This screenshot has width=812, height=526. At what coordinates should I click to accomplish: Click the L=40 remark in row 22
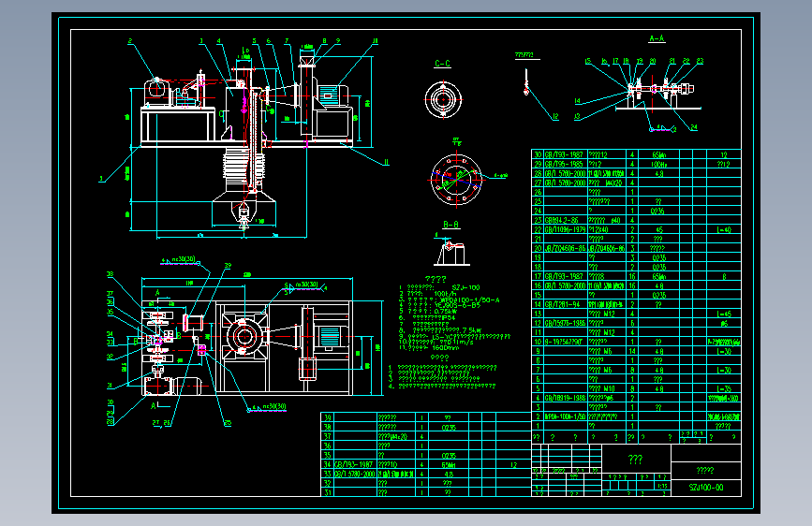(x=724, y=229)
